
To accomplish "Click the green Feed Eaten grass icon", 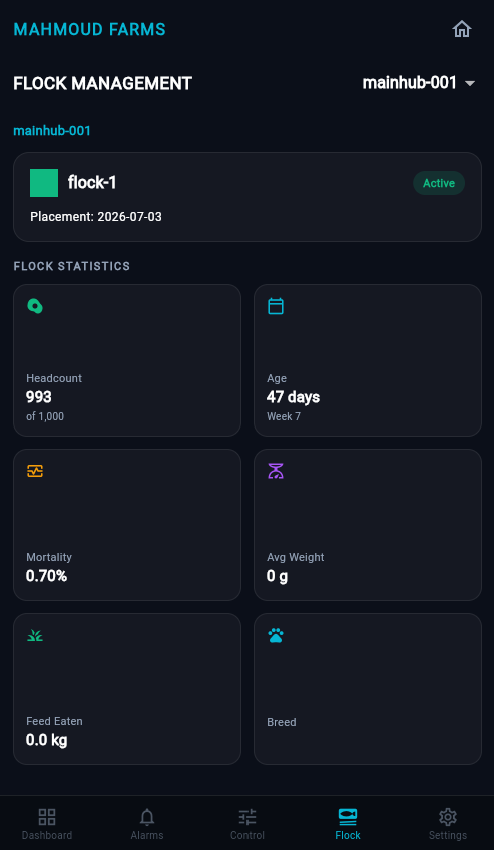I will tap(35, 635).
